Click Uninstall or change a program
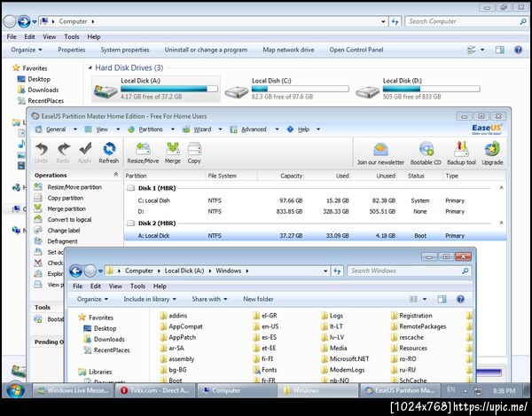 tap(206, 50)
